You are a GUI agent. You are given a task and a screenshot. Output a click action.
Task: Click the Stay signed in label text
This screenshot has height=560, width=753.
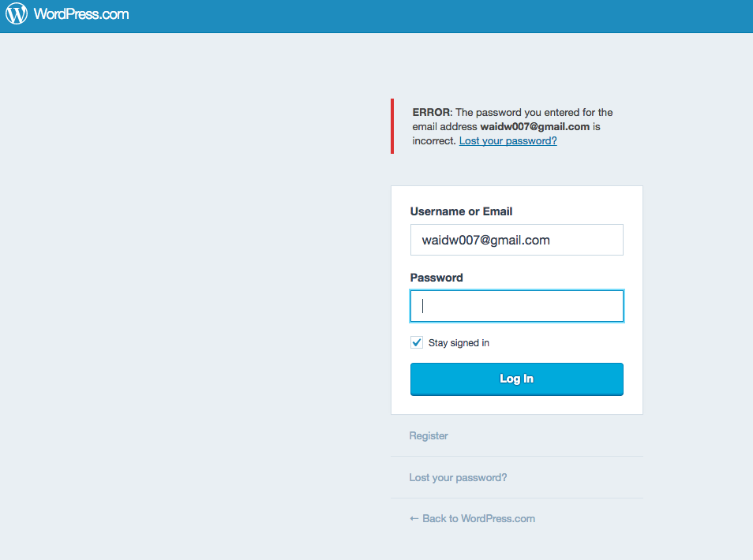(x=459, y=343)
